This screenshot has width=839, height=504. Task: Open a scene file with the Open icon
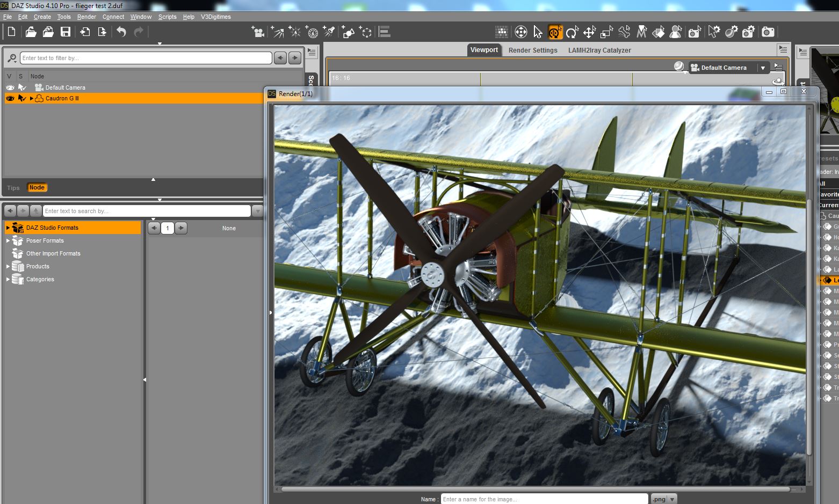click(31, 32)
